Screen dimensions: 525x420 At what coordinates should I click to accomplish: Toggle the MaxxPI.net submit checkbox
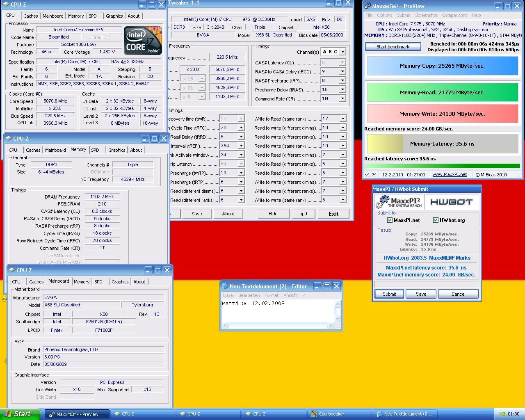390,220
